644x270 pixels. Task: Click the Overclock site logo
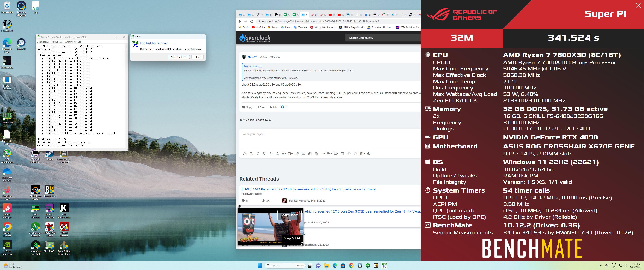(255, 38)
